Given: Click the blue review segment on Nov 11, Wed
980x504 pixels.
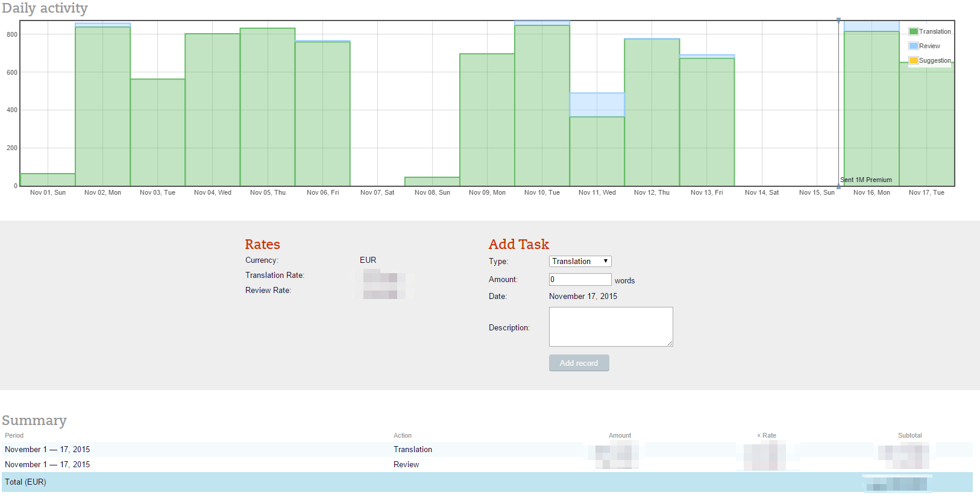Looking at the screenshot, I should (x=597, y=105).
